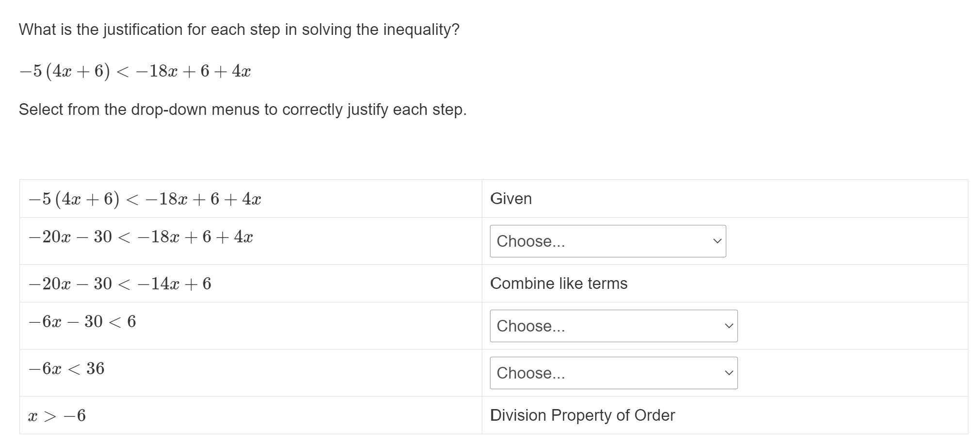Click the question text about justification

[x=239, y=30]
